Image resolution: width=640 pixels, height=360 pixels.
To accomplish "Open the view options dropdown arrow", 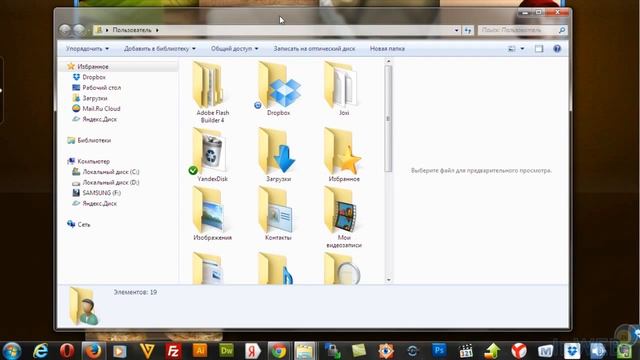I will pyautogui.click(x=522, y=49).
